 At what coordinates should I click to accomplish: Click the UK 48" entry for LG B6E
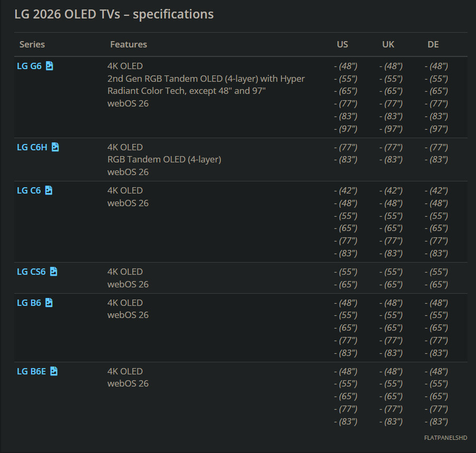(x=391, y=371)
